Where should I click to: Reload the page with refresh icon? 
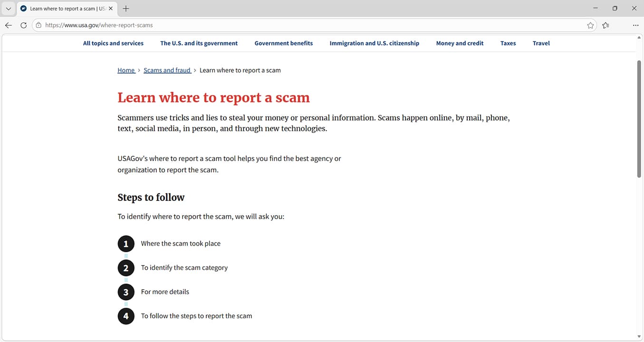23,25
